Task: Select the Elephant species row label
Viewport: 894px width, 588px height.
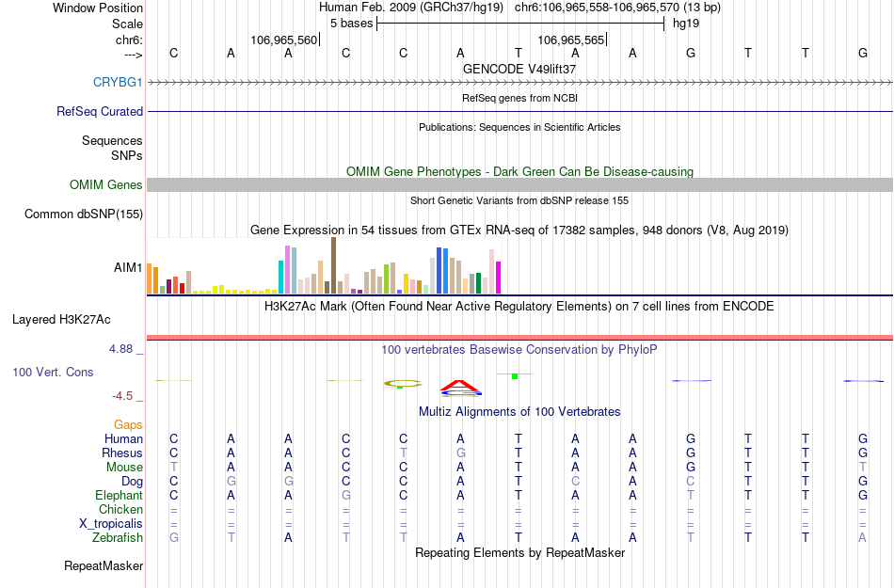Action: click(119, 495)
